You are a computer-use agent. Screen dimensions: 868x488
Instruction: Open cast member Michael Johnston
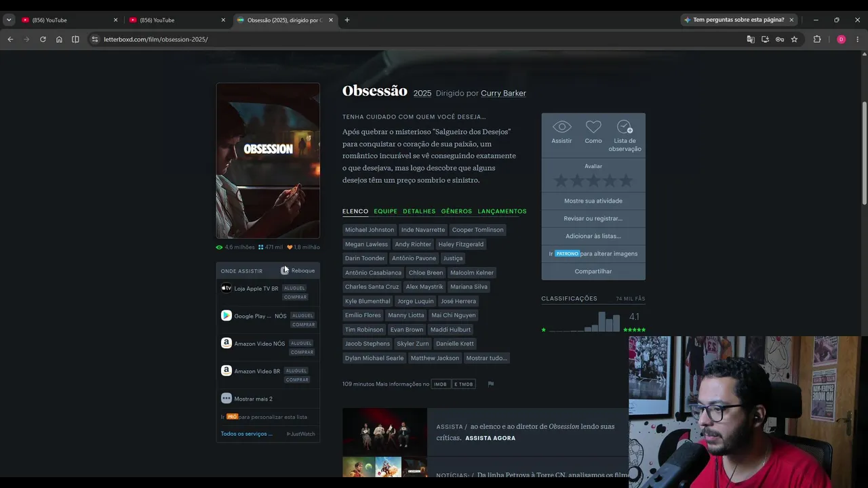point(370,230)
